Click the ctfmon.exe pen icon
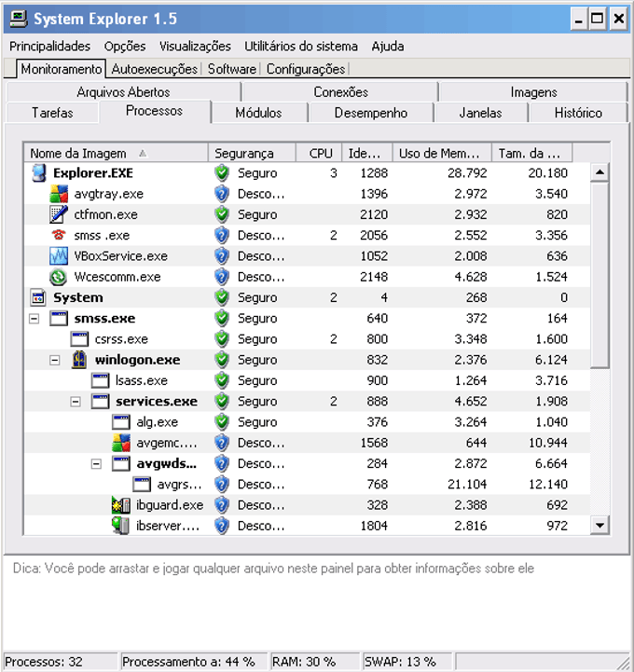 [x=59, y=214]
